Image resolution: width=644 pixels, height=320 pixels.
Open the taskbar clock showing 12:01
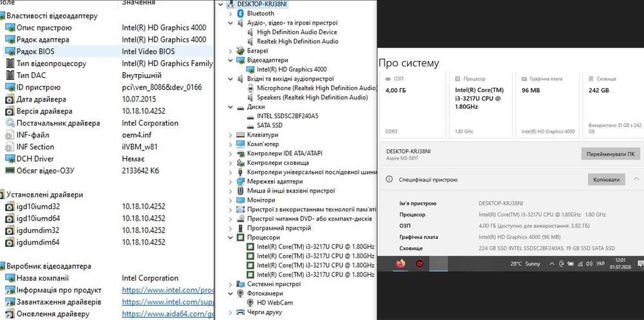click(620, 263)
